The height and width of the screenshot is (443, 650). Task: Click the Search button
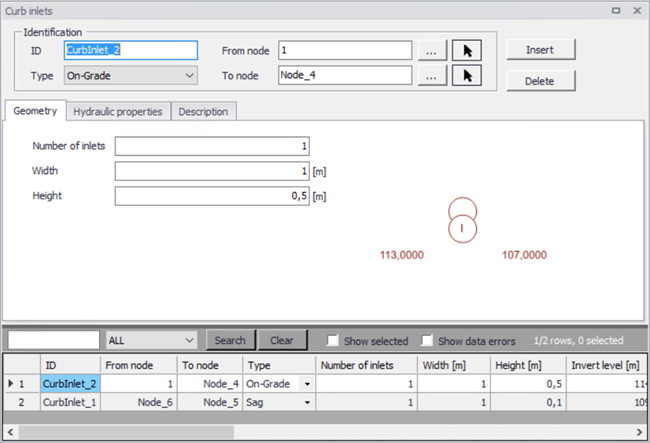(230, 340)
